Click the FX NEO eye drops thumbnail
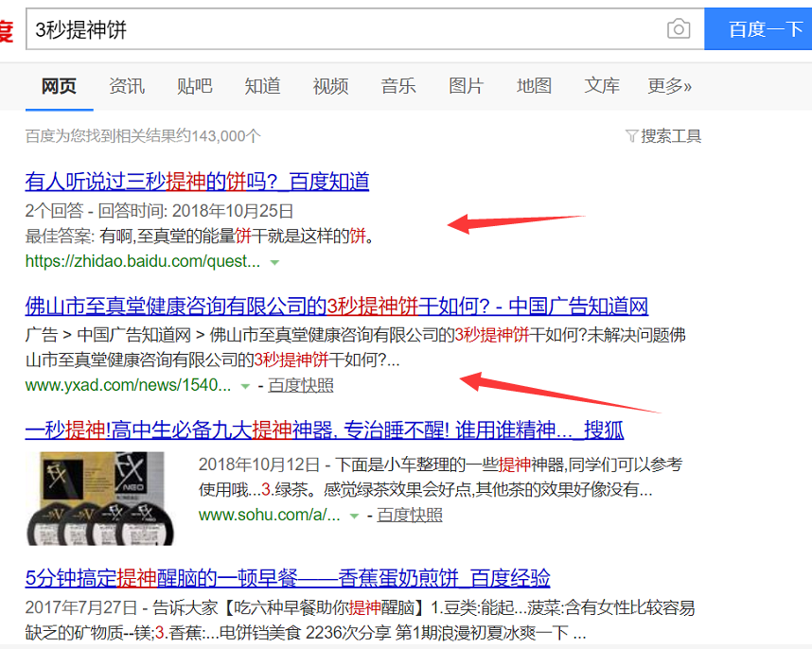This screenshot has height=649, width=812. (x=100, y=499)
